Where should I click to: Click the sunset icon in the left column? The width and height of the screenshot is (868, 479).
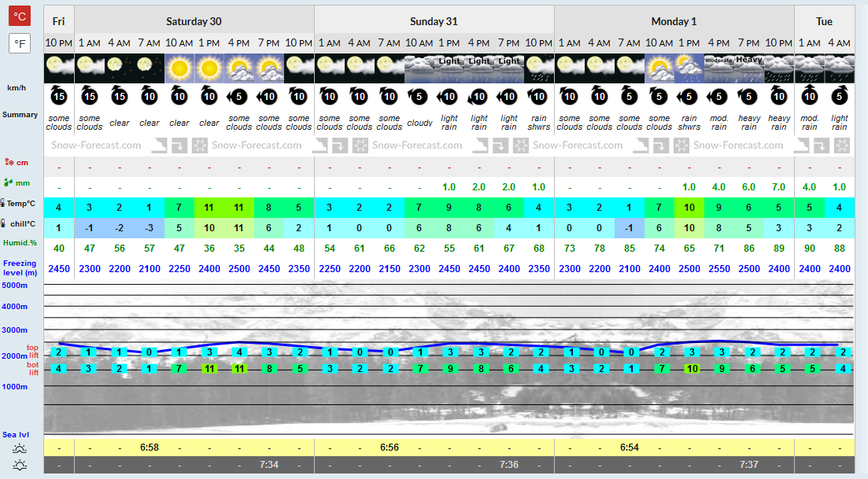[20, 465]
